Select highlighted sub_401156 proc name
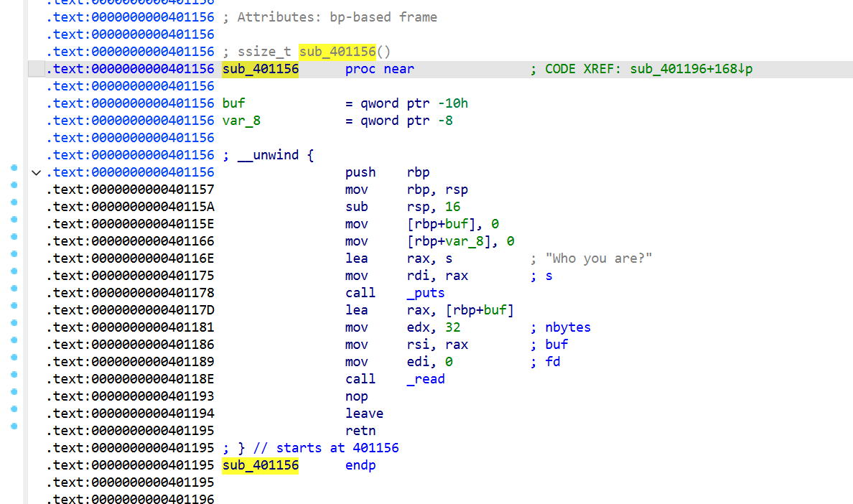853x504 pixels. coord(260,69)
